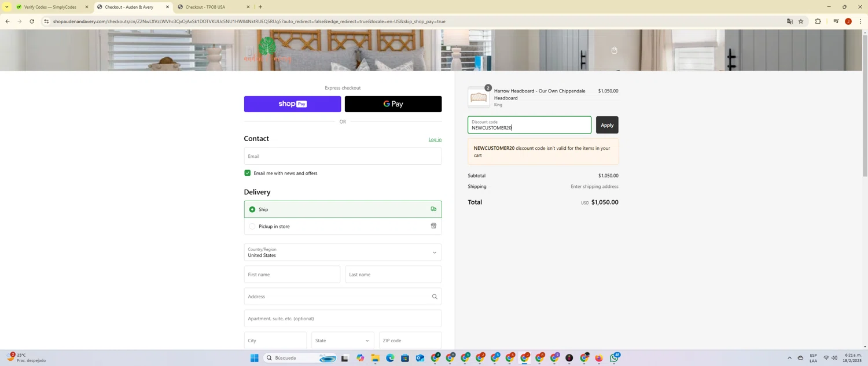The height and width of the screenshot is (366, 868).
Task: Close the Checkout - TPOB USA tab
Action: click(248, 7)
